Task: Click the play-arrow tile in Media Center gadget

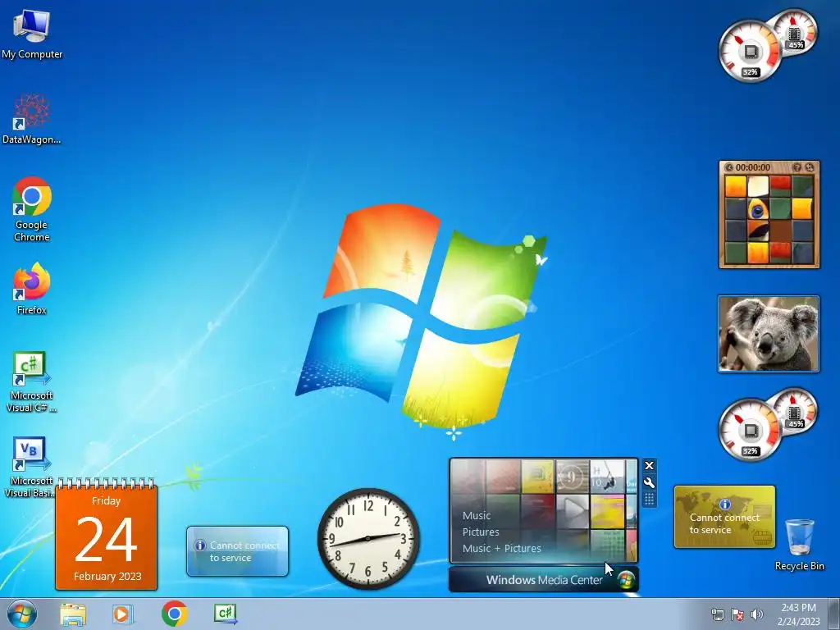Action: pos(572,510)
